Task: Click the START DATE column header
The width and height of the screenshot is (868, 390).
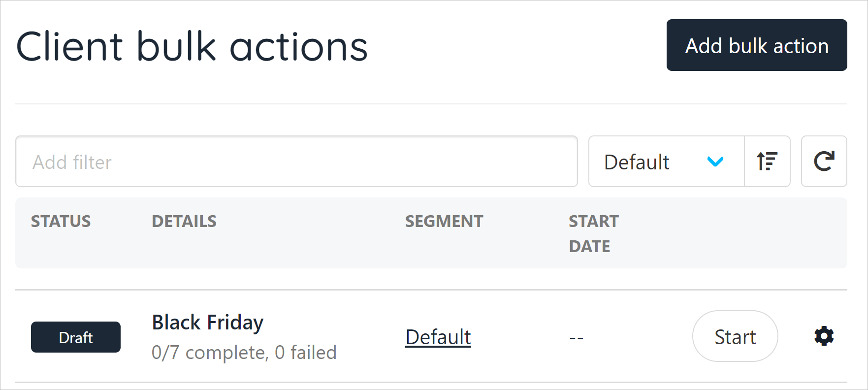Action: click(x=594, y=234)
